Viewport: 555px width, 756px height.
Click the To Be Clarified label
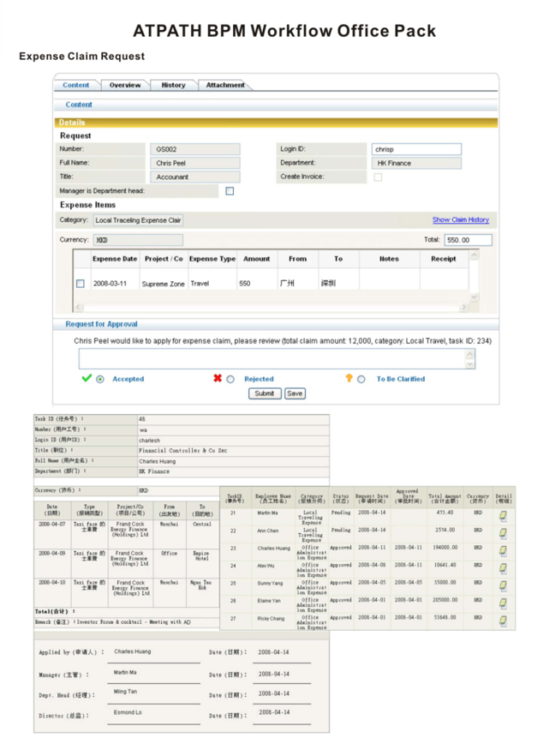[401, 379]
